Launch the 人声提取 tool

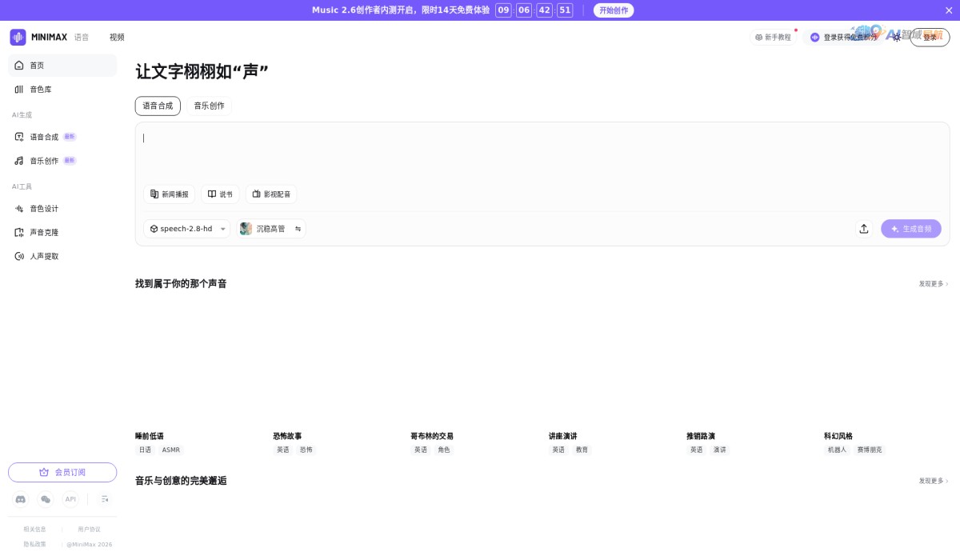(x=43, y=256)
